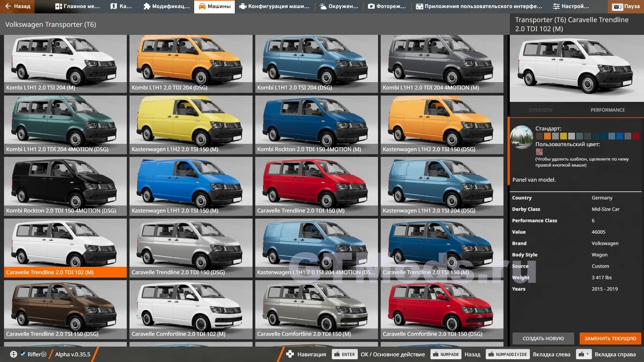Pick red Caravelle Comfortline 2.0 TDI 150 (DSG)
644x362 pixels.
(x=442, y=310)
